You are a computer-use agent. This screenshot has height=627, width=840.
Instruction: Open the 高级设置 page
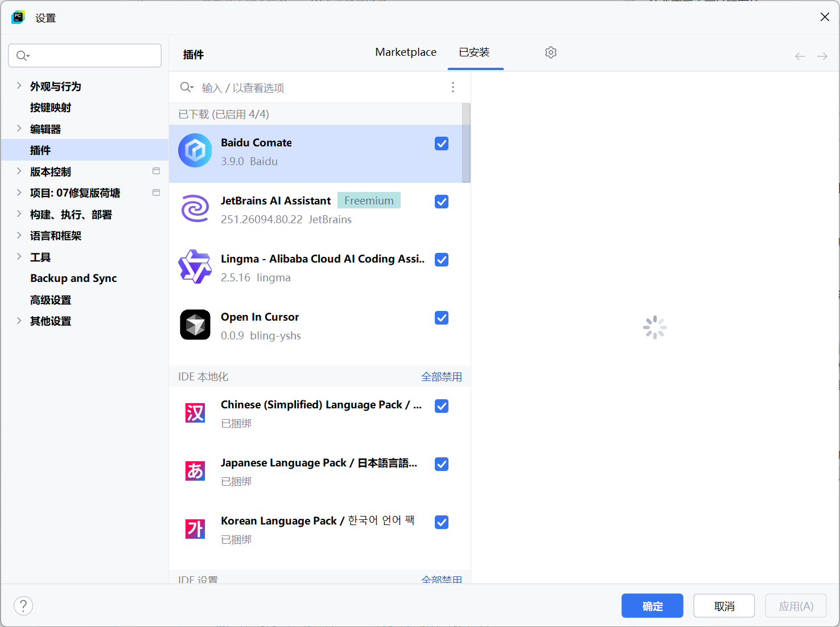tap(51, 300)
